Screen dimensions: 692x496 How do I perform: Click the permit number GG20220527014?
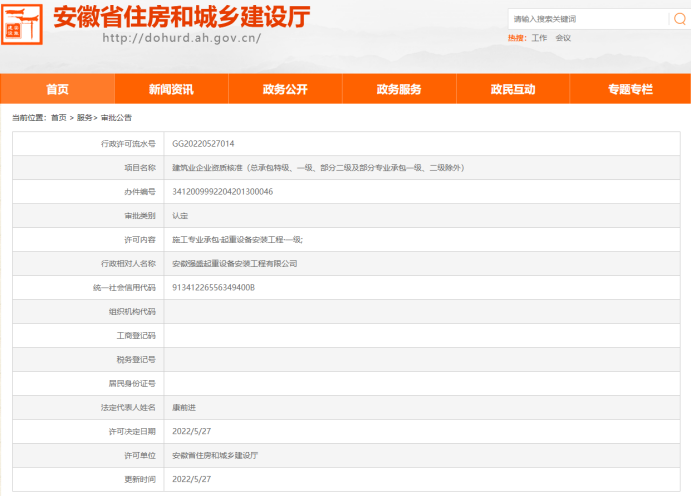point(203,144)
